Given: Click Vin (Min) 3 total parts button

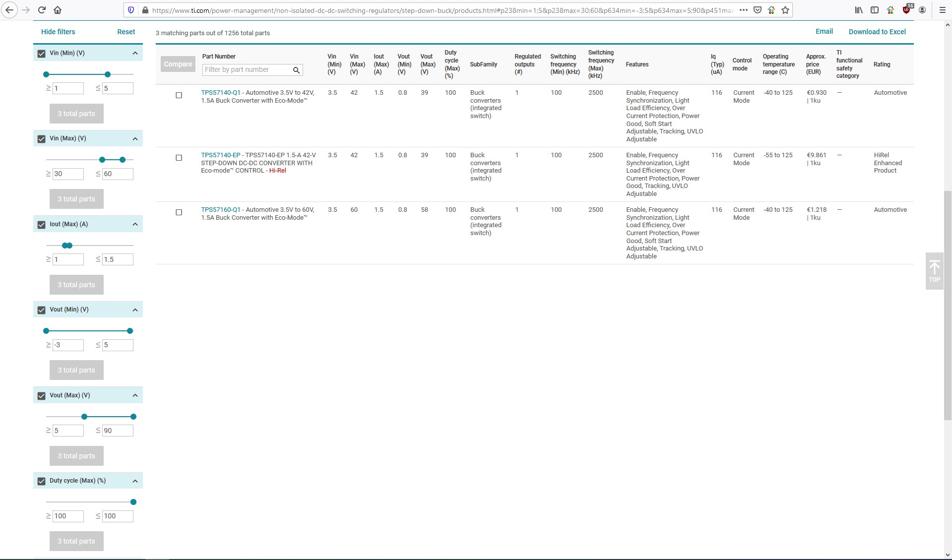Looking at the screenshot, I should pos(76,114).
